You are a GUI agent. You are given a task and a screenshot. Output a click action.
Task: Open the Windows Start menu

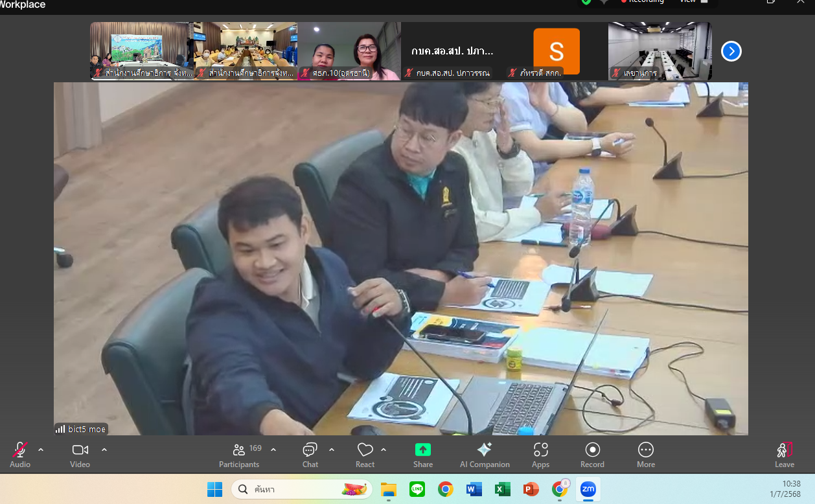click(x=214, y=489)
